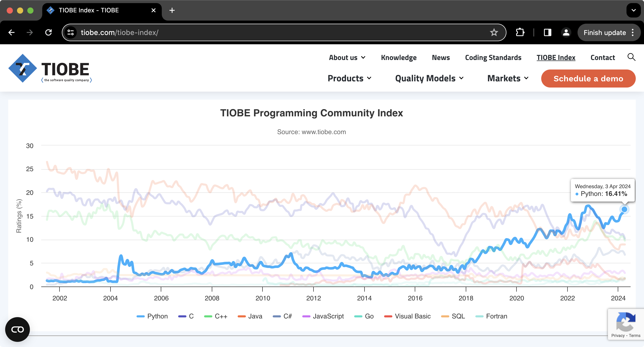Click the profile avatar icon
This screenshot has width=644, height=347.
566,32
